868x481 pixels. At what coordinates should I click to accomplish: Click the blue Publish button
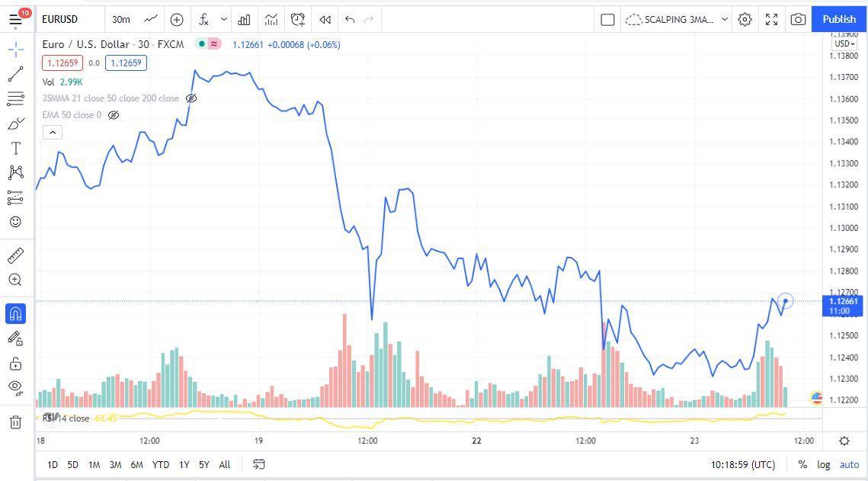pyautogui.click(x=839, y=19)
